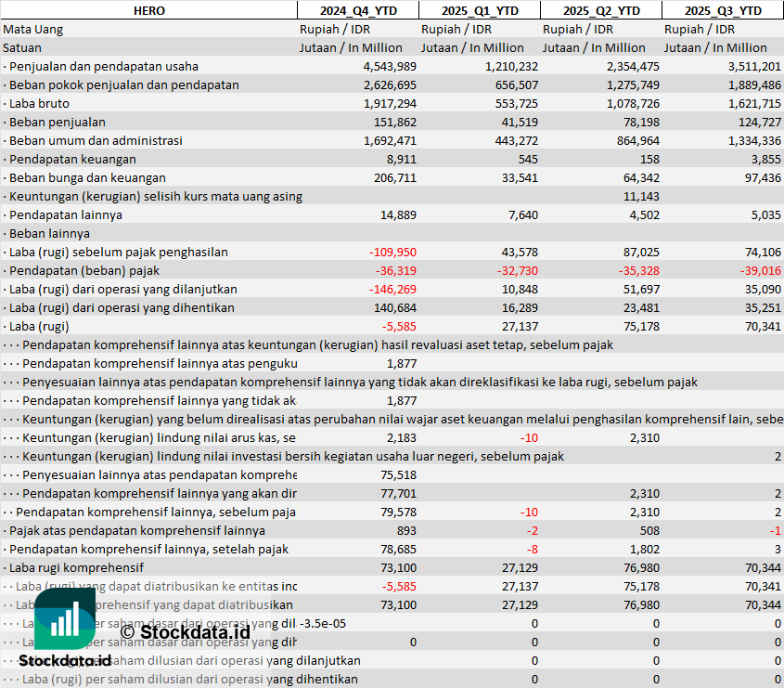Click the Mata Uang row label
This screenshot has height=688, width=784.
pos(33,30)
